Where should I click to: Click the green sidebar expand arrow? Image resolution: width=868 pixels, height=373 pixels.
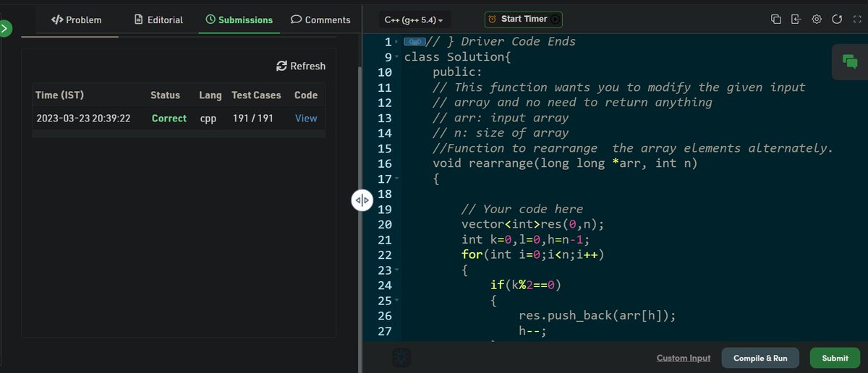click(4, 29)
